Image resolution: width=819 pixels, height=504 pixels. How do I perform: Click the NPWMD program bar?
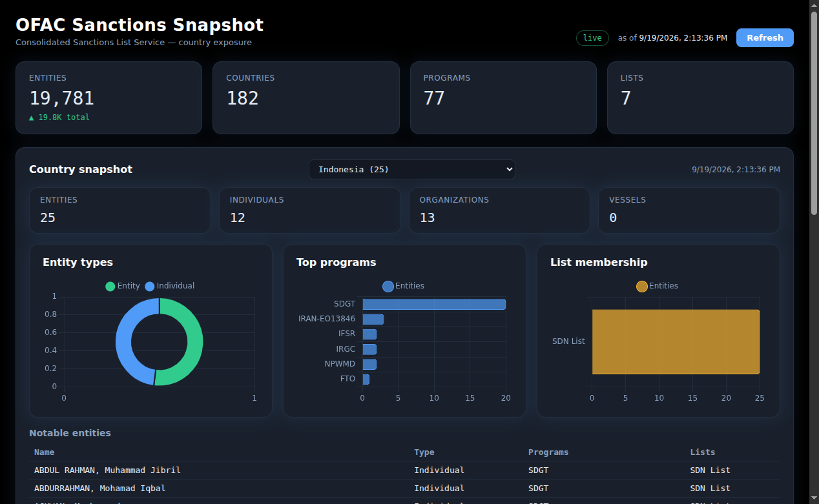click(369, 364)
